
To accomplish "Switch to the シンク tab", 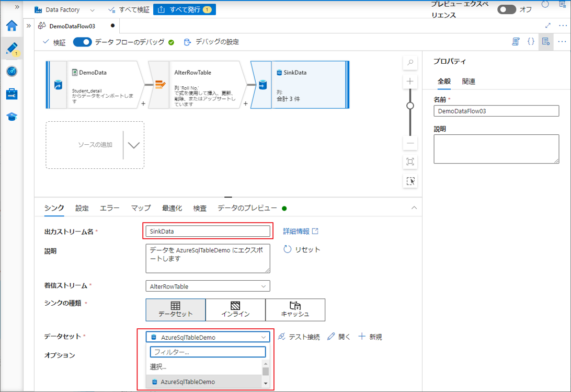I will click(54, 208).
